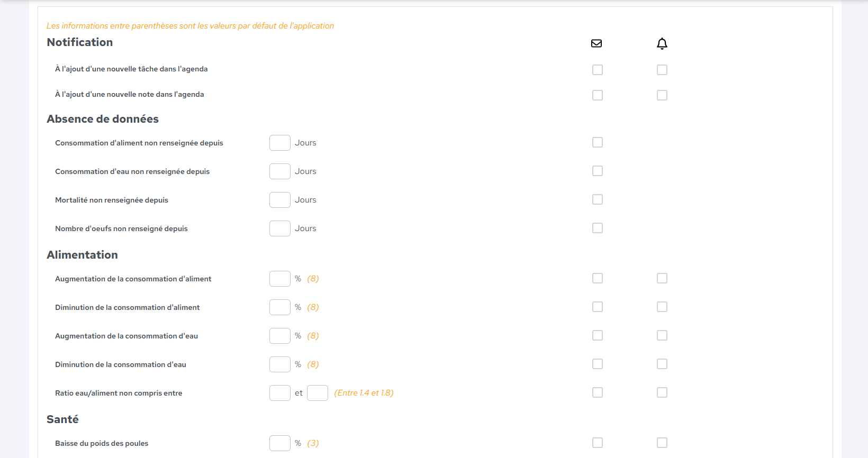Check email box for hen weight drop
The height and width of the screenshot is (458, 868).
[598, 443]
